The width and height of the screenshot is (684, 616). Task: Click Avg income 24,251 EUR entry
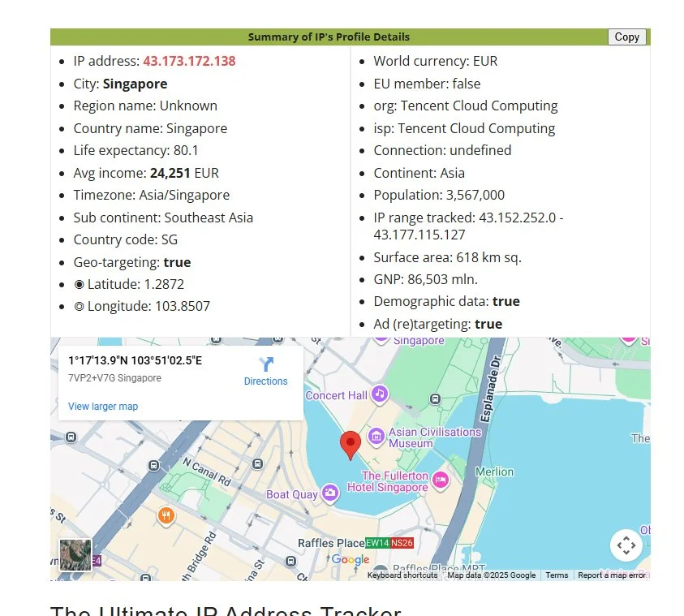coord(146,173)
